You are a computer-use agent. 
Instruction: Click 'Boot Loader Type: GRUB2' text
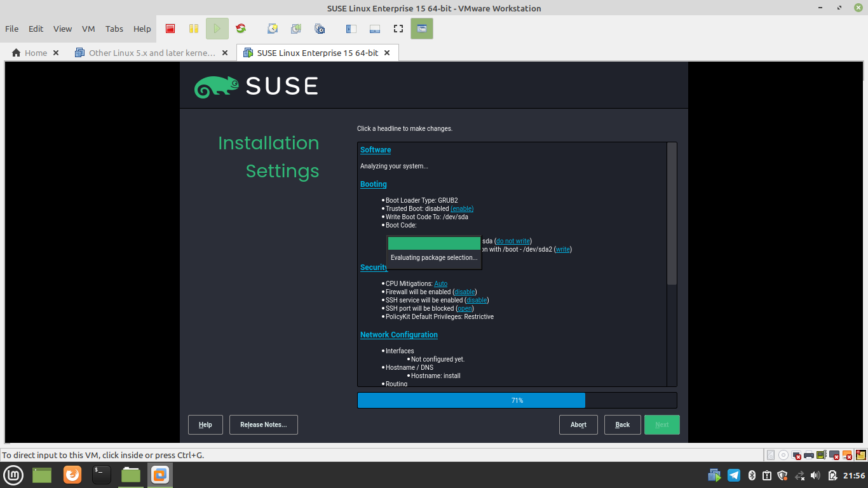(422, 200)
